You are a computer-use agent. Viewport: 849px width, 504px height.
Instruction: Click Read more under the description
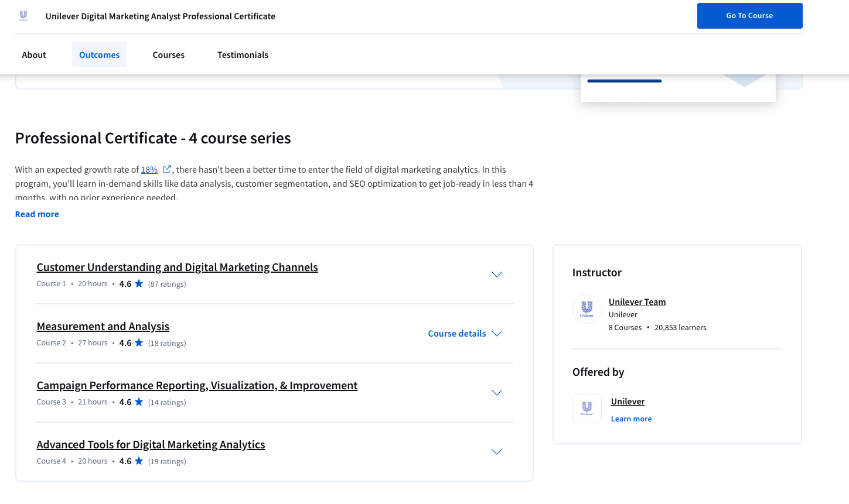[37, 214]
